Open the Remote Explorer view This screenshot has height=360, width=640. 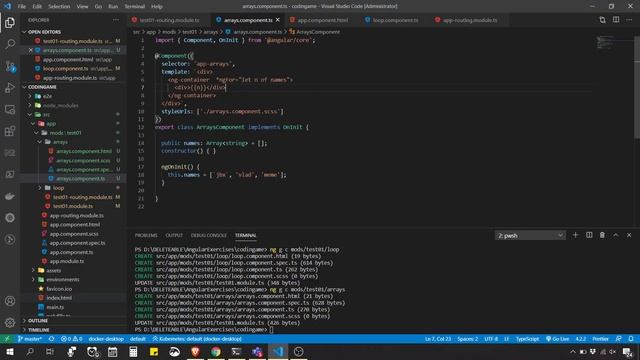click(x=10, y=109)
